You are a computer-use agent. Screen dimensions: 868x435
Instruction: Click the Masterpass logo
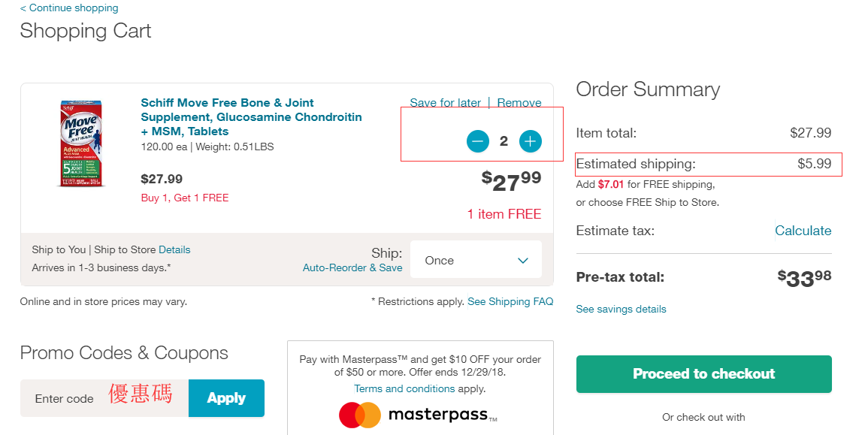point(418,415)
